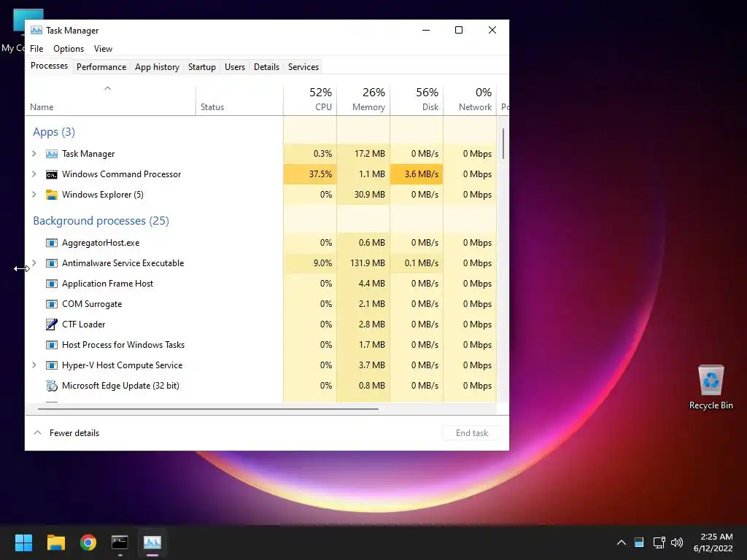Sort by the CPU column header
The image size is (747, 560).
tap(310, 101)
